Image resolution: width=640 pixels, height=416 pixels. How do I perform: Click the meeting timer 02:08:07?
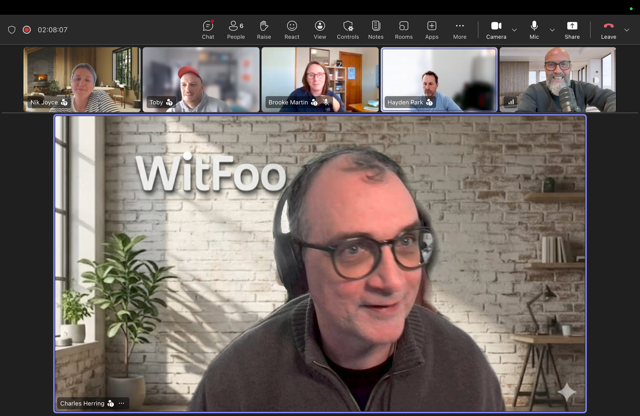pos(52,30)
